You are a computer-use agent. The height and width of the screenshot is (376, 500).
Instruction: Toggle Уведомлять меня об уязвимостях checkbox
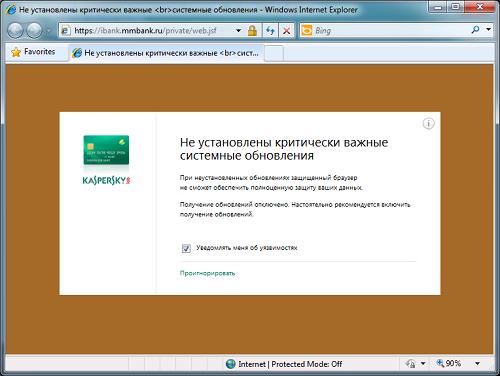coord(186,248)
